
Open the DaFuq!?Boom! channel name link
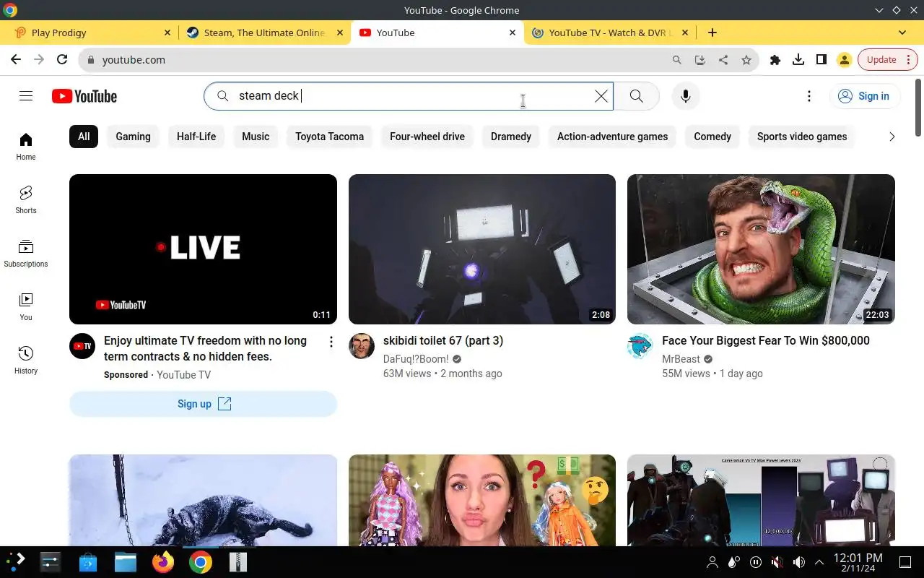416,359
